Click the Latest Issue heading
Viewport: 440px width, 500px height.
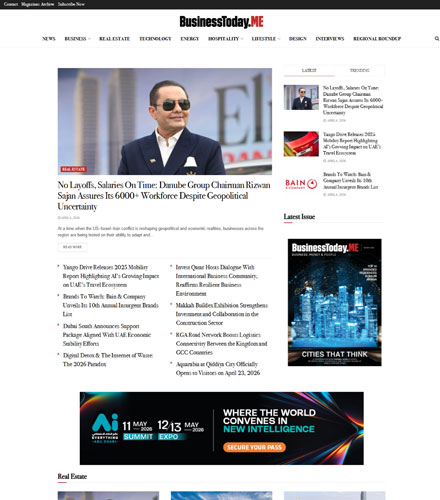(299, 217)
